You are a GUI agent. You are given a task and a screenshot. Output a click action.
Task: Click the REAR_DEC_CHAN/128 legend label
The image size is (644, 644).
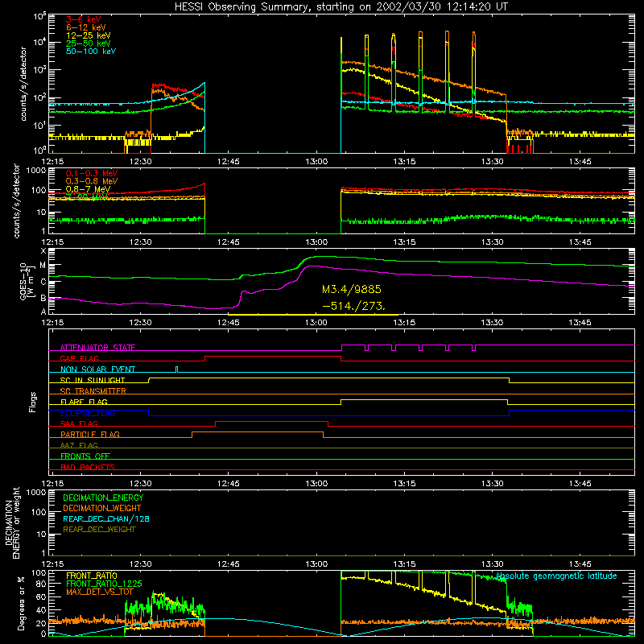tap(106, 518)
